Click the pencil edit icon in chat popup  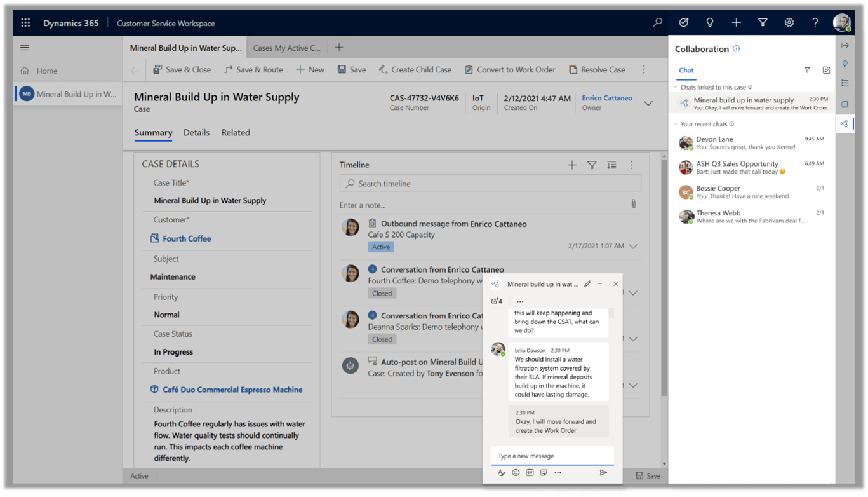[587, 284]
